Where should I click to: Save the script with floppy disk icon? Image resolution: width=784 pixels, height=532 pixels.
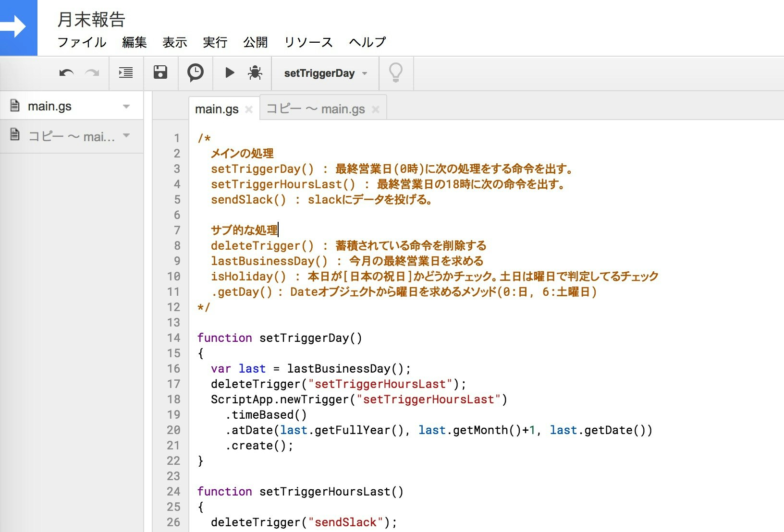(x=160, y=73)
